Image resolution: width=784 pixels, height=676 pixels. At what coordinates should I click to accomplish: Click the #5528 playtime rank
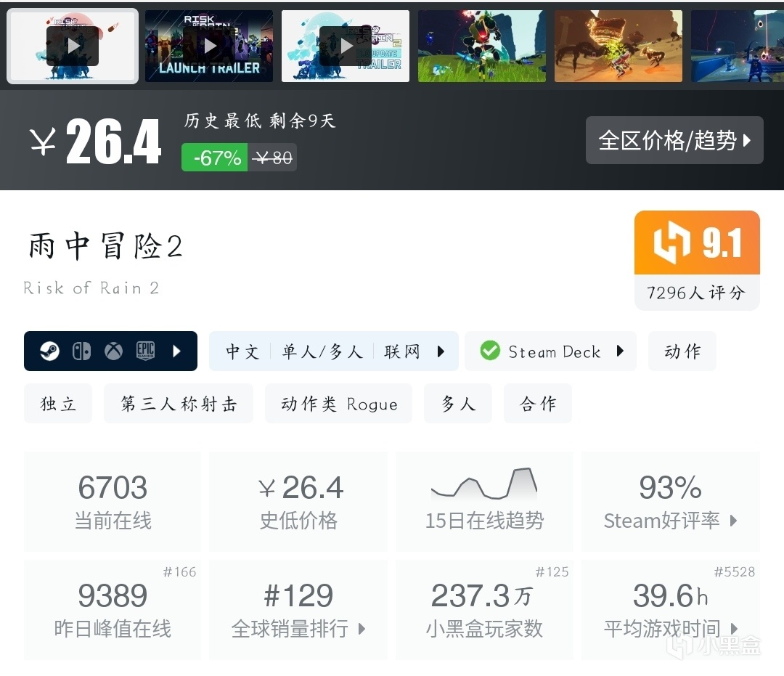tap(735, 572)
